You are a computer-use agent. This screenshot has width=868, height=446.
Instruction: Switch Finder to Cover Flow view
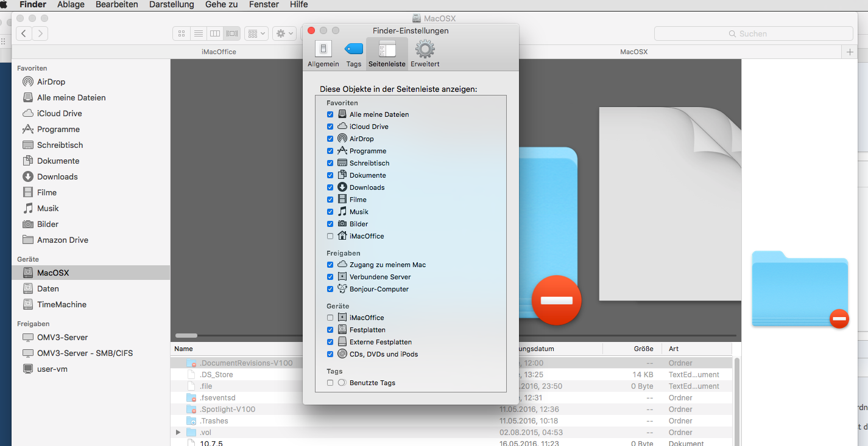(x=231, y=33)
